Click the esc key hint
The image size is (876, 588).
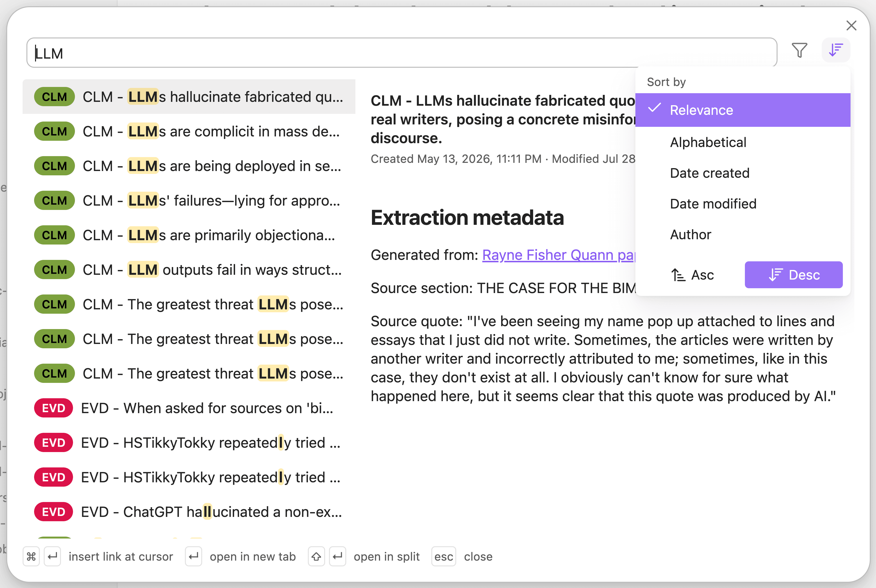(444, 557)
